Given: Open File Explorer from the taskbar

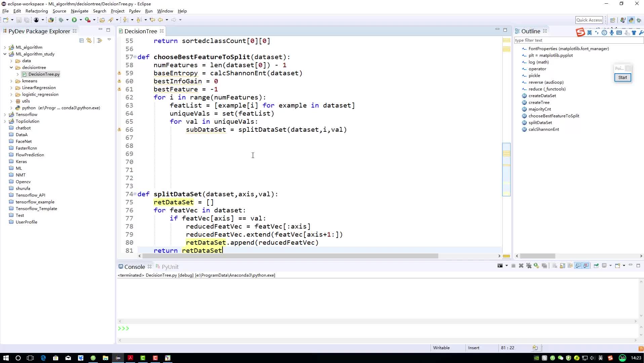Looking at the screenshot, I should [x=105, y=358].
